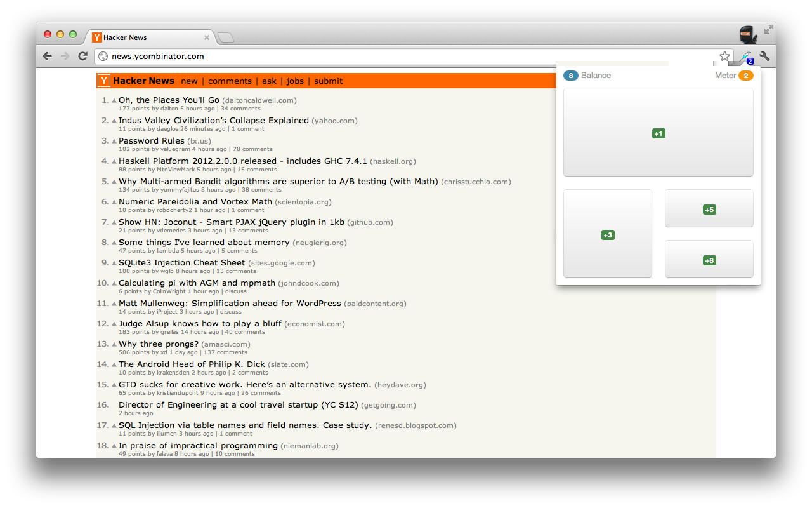Open the 'new' link in the header
This screenshot has width=812, height=508.
pos(189,81)
